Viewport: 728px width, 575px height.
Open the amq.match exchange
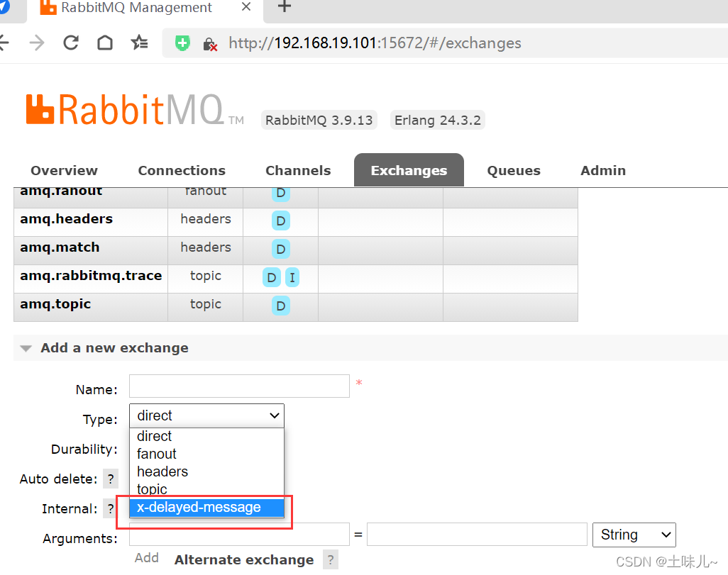(x=60, y=247)
